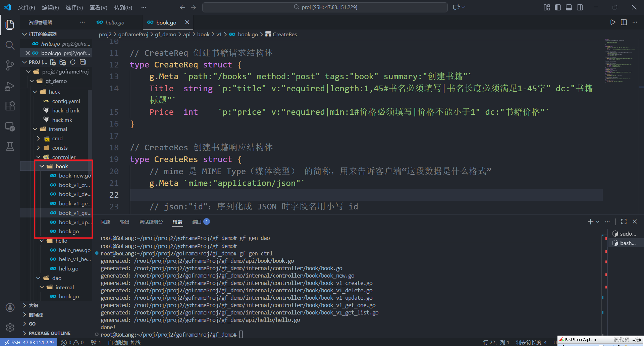Open the Manage gear settings
Viewport: 644px width, 346px height.
(x=10, y=327)
